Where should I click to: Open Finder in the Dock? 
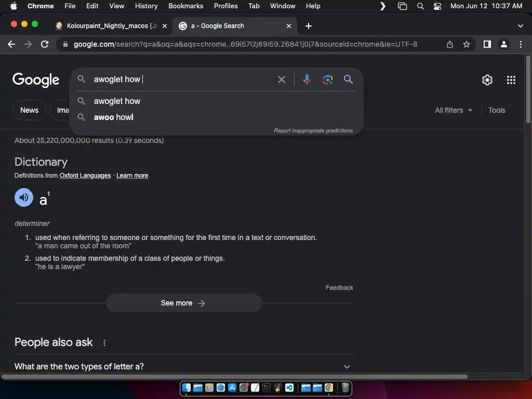click(187, 388)
